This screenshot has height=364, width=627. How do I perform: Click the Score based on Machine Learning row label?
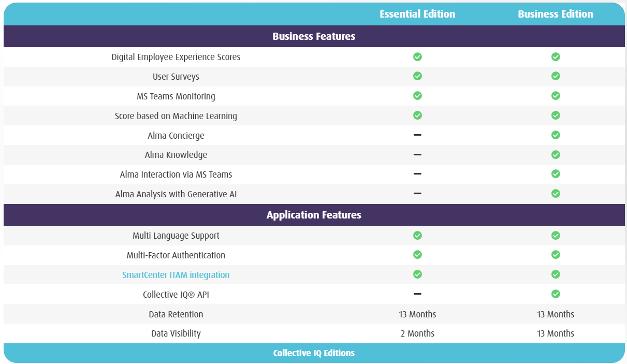coord(176,116)
